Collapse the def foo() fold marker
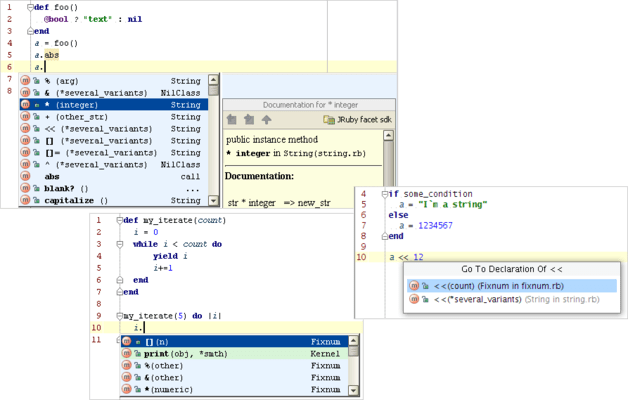The height and width of the screenshot is (400, 628). coord(30,7)
